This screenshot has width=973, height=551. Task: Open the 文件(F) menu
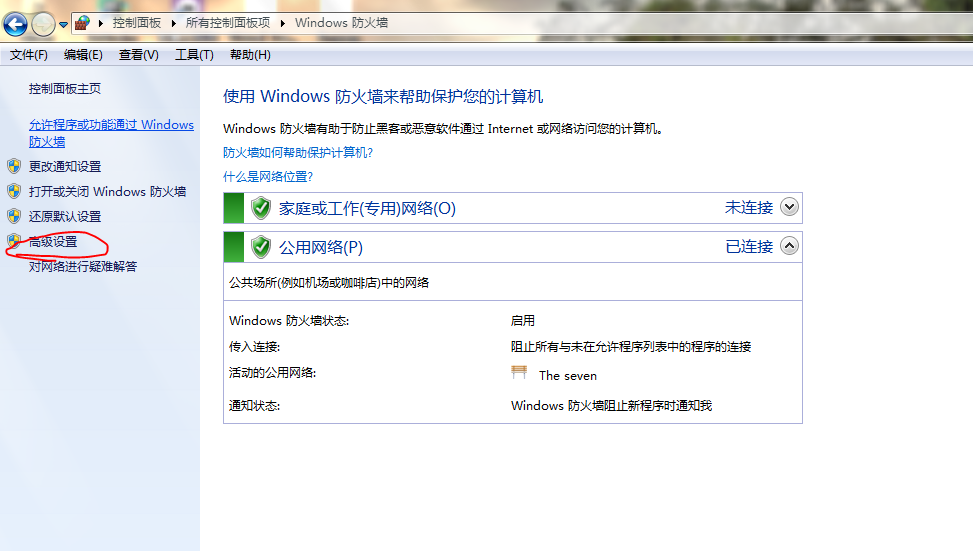tap(29, 55)
